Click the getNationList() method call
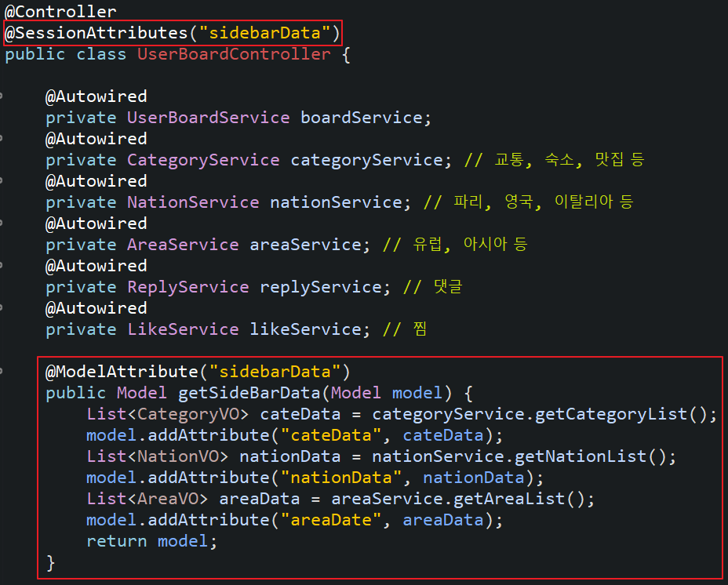 590,456
